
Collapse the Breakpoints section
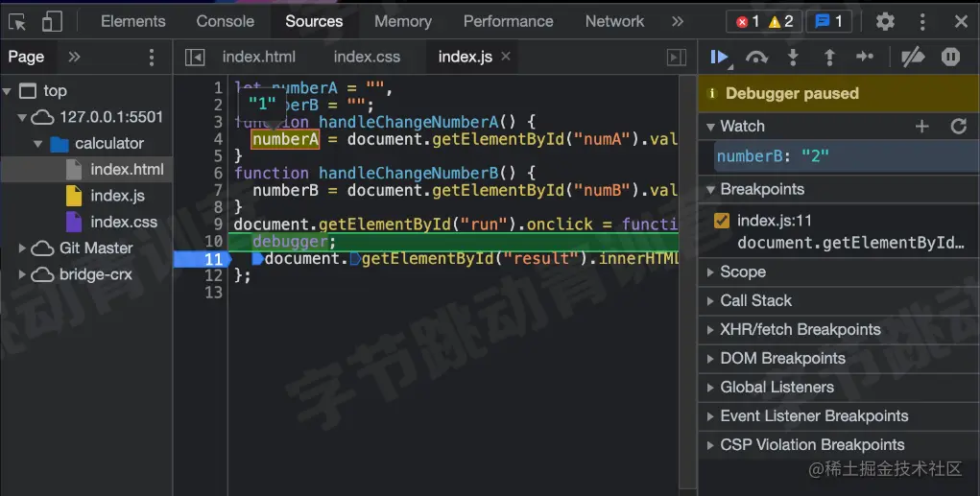point(710,189)
